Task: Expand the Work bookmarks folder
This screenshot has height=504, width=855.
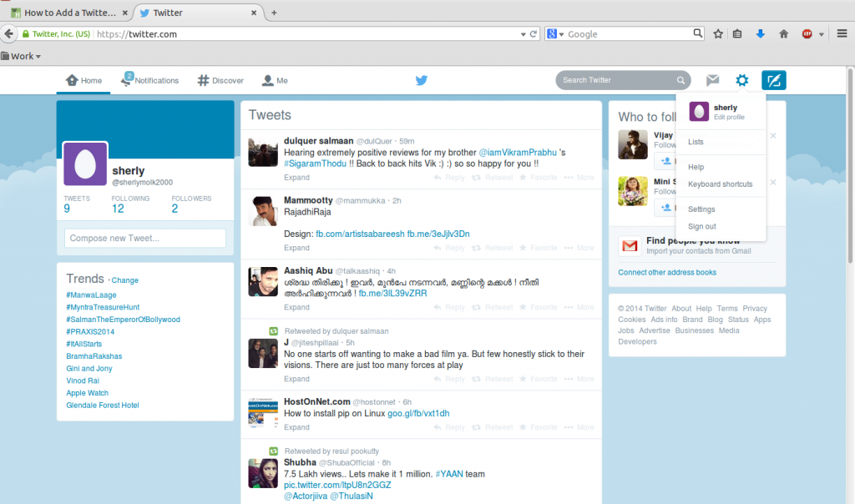Action: (19, 56)
